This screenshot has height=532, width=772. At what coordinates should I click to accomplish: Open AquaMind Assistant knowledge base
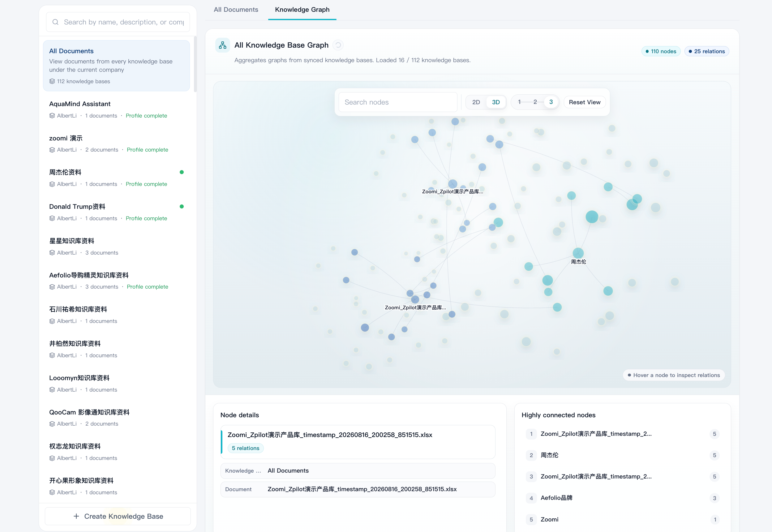116,110
